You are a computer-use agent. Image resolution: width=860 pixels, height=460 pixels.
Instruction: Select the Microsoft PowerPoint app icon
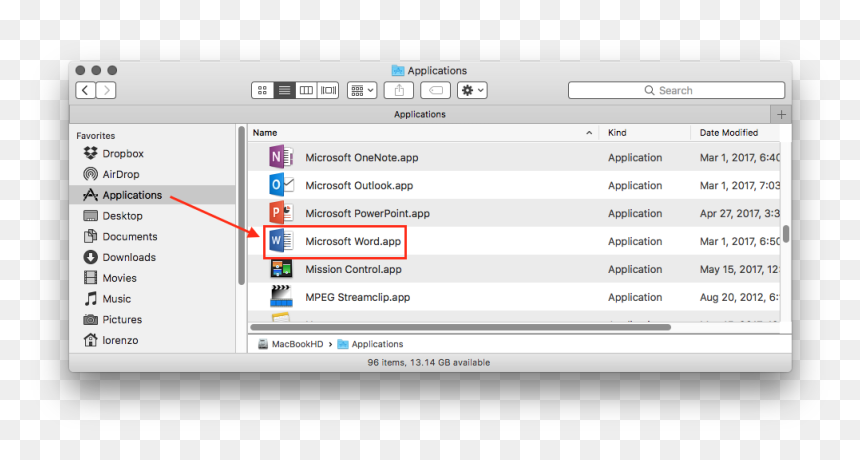281,213
